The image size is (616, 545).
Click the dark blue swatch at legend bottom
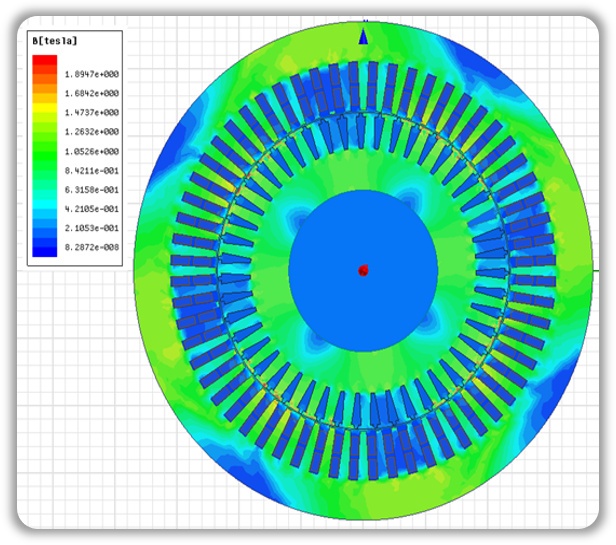click(x=44, y=250)
